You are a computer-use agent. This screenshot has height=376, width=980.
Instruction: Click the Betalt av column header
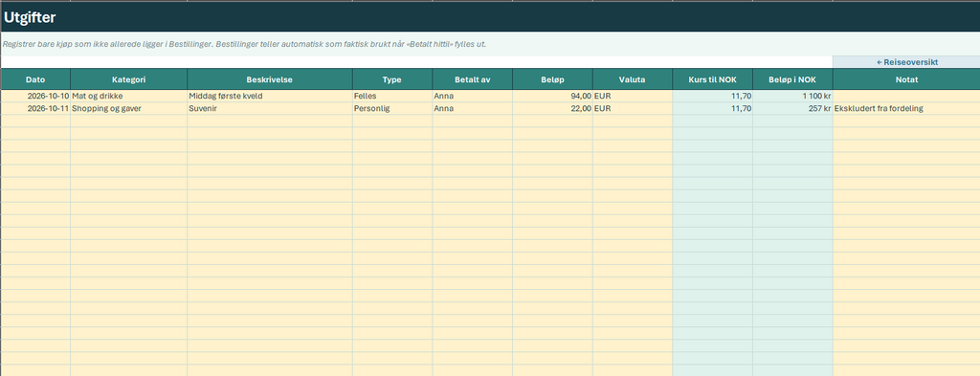coord(473,79)
